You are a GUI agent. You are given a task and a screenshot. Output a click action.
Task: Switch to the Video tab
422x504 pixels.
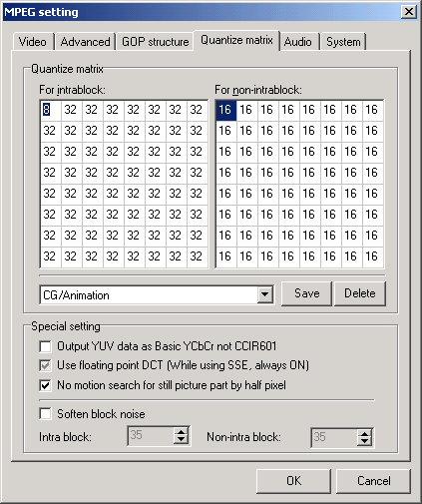pos(33,42)
